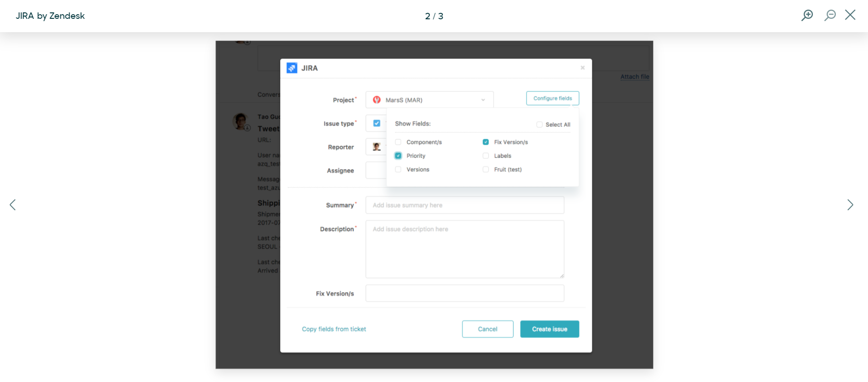This screenshot has height=382, width=868.
Task: Enable the Versions field checkbox
Action: coord(398,169)
